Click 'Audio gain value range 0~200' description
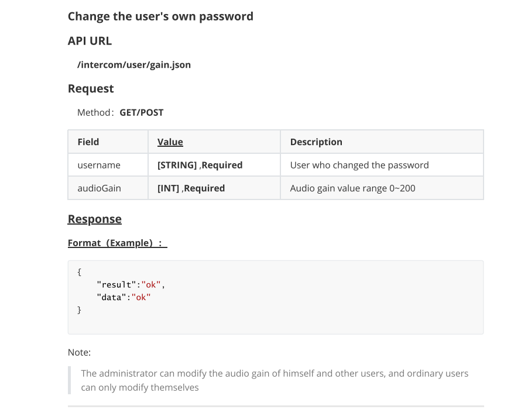521x420 pixels. click(352, 188)
